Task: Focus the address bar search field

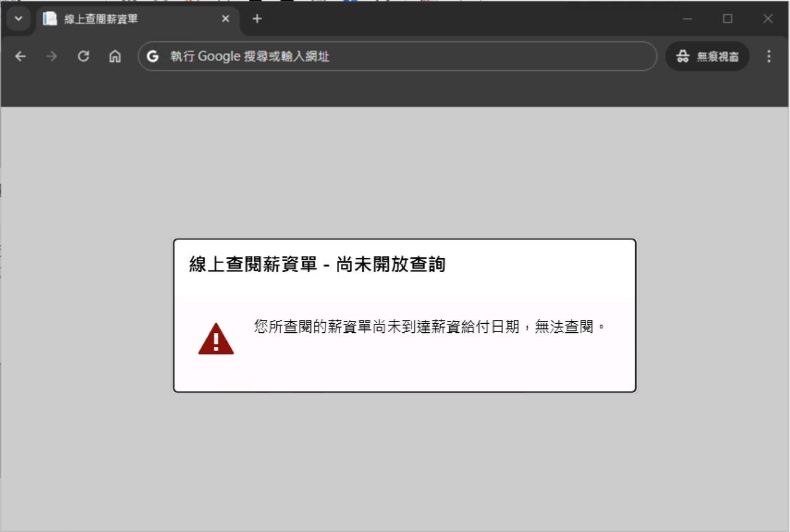Action: tap(393, 56)
